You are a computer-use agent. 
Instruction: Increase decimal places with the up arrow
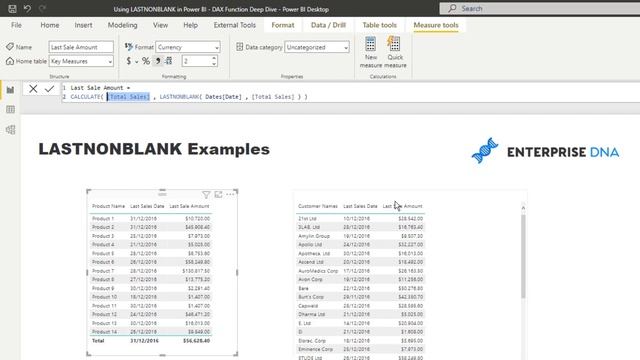click(x=214, y=58)
